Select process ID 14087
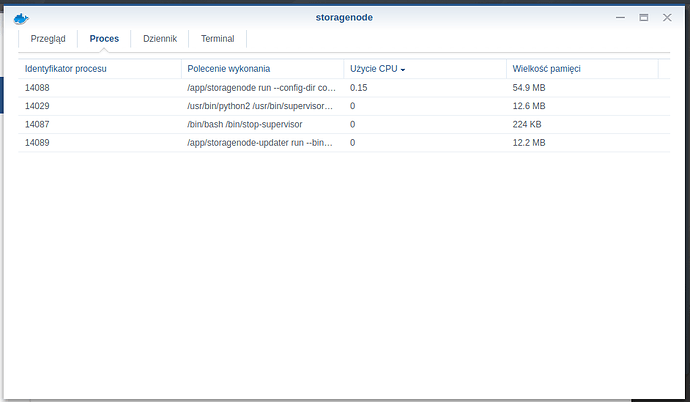This screenshot has width=690, height=402. click(x=37, y=124)
